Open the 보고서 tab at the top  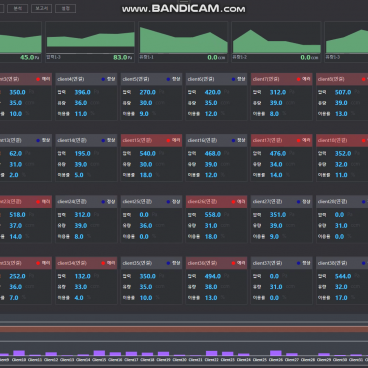point(42,8)
